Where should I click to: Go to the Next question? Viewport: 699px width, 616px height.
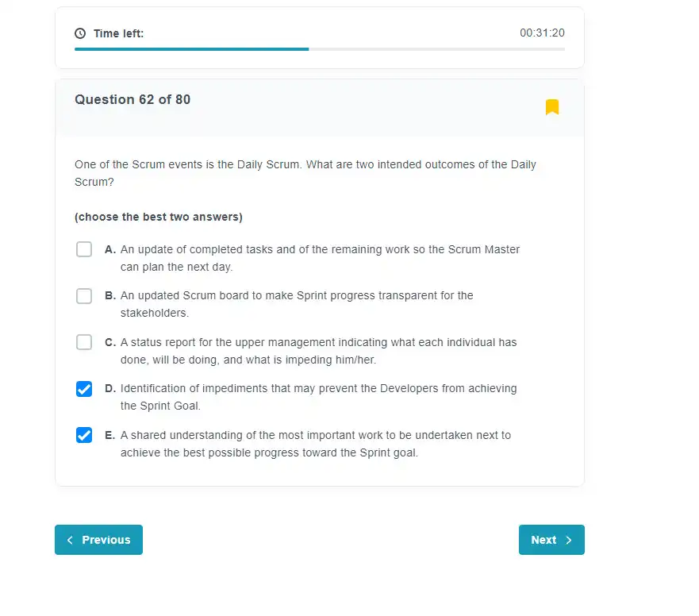point(551,540)
